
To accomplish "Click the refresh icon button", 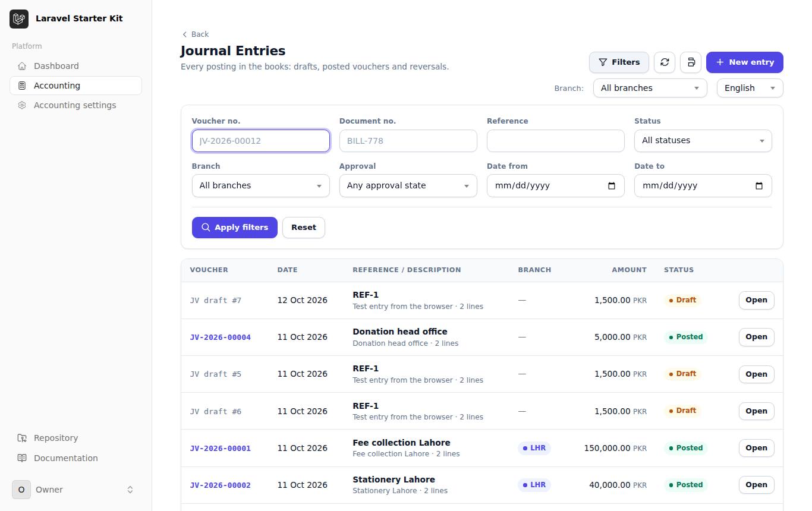I will (x=665, y=62).
